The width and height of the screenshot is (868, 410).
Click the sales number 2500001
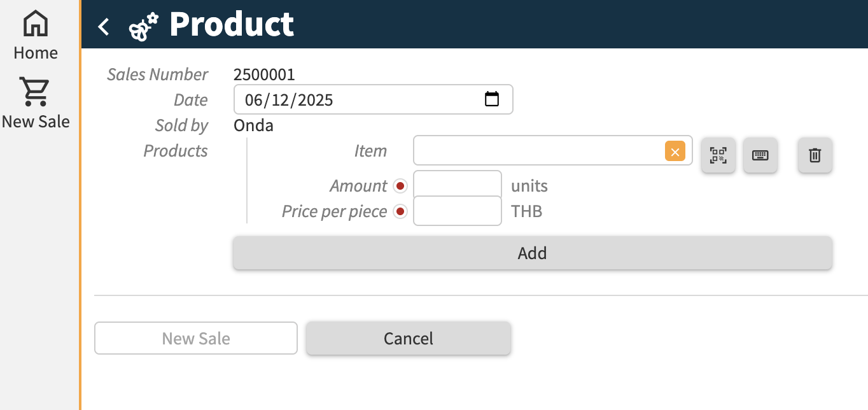tap(264, 74)
